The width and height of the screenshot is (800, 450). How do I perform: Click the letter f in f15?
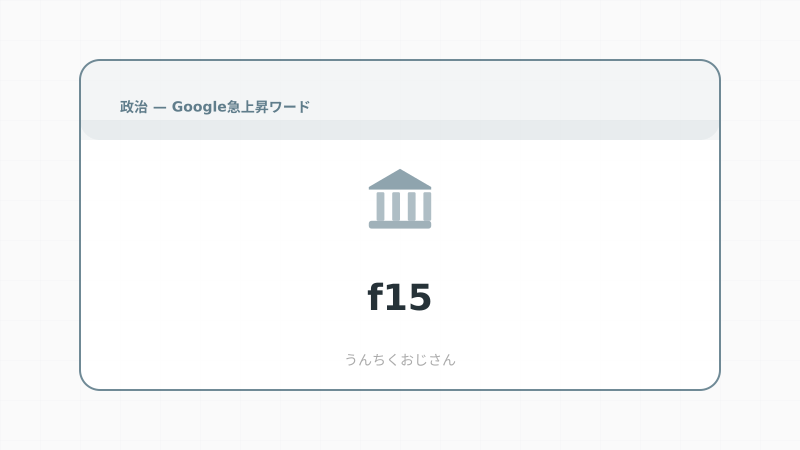[x=376, y=297]
